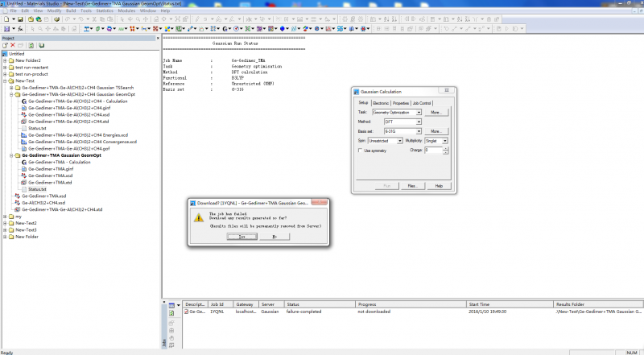Open the Spin dropdown showing Unrestricted
The height and width of the screenshot is (355, 644).
point(399,141)
